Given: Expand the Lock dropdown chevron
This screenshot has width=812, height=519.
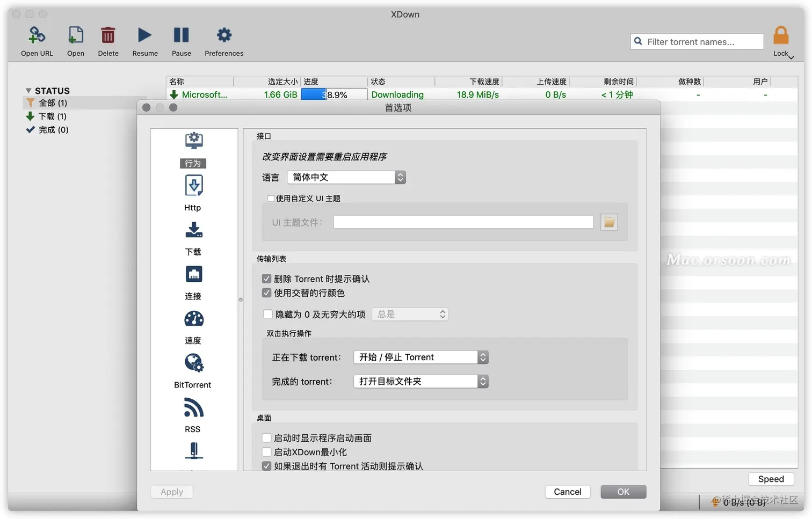Looking at the screenshot, I should [x=791, y=57].
